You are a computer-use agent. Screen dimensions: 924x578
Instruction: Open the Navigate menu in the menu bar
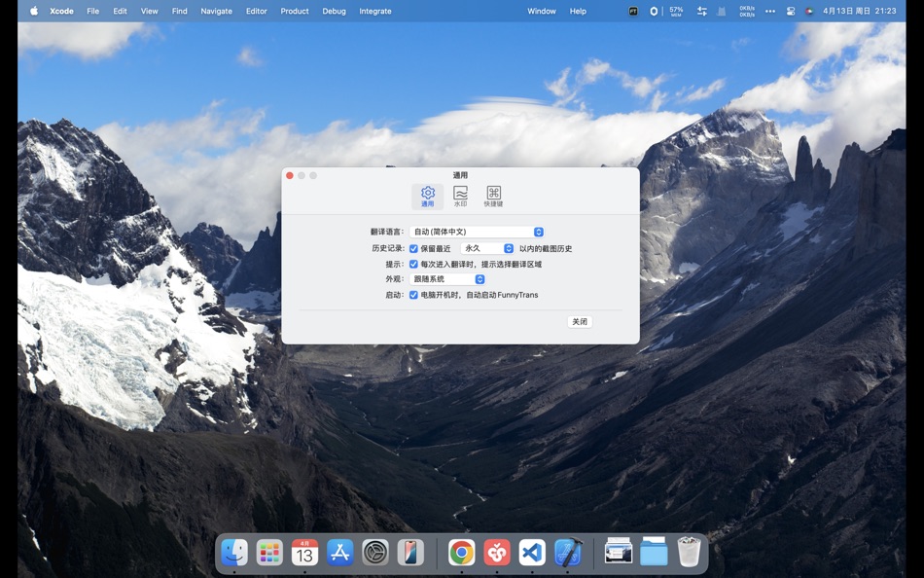click(x=216, y=11)
